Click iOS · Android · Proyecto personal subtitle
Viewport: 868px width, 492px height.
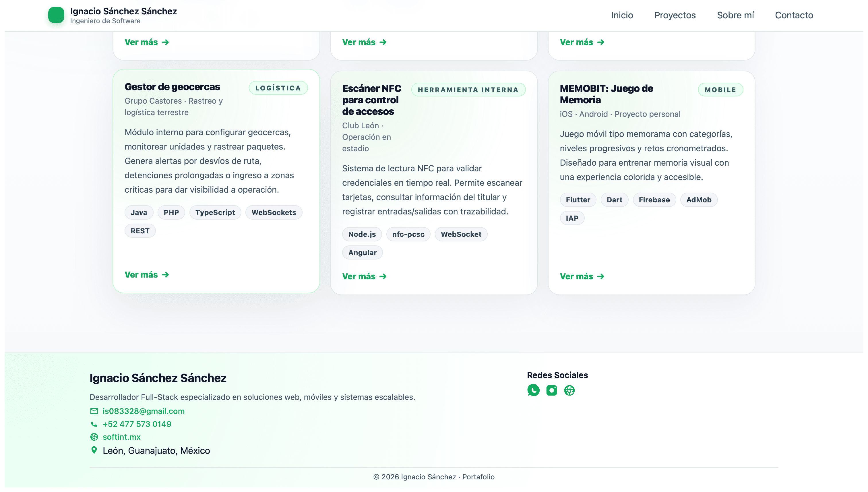(620, 114)
